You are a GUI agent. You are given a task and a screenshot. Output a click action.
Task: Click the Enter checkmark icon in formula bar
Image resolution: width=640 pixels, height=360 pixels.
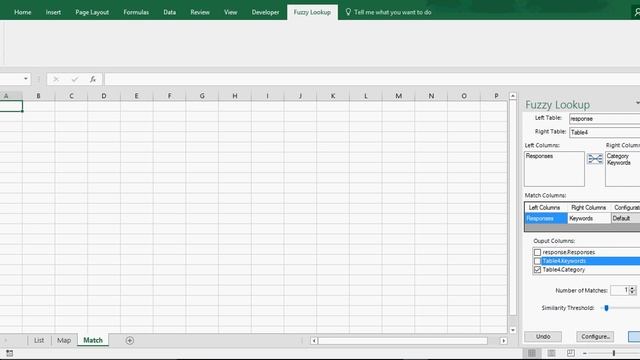coord(75,79)
